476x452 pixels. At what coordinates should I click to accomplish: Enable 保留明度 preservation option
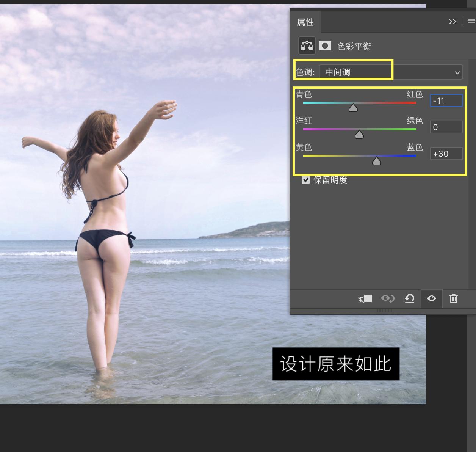[x=306, y=180]
